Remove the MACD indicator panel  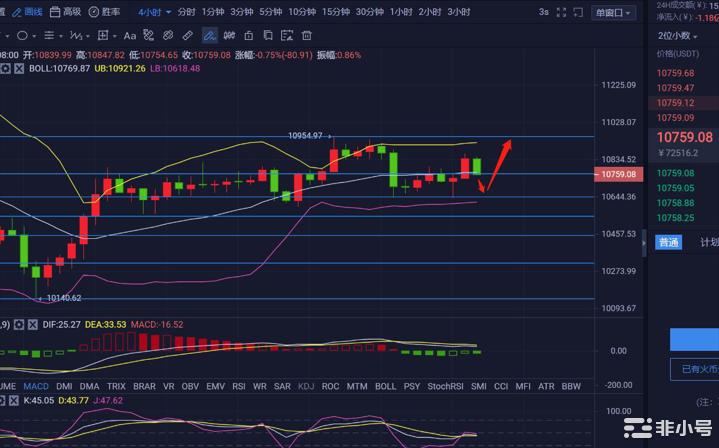tap(33, 325)
